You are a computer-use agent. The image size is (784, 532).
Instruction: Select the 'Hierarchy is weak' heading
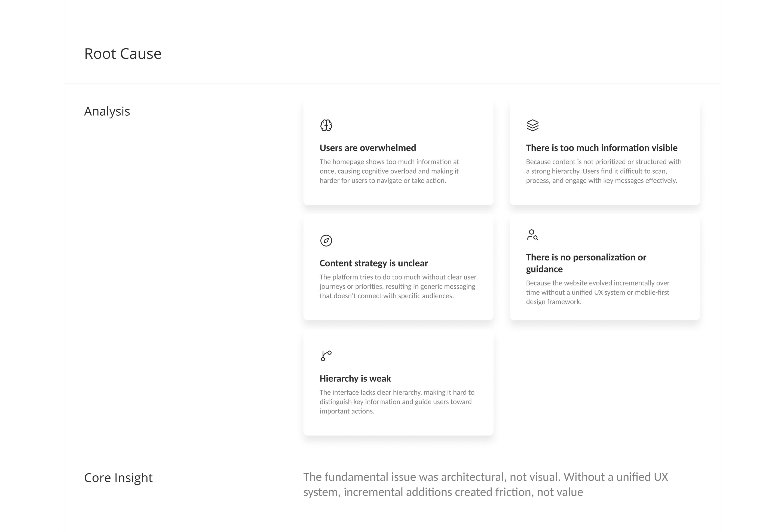point(355,378)
